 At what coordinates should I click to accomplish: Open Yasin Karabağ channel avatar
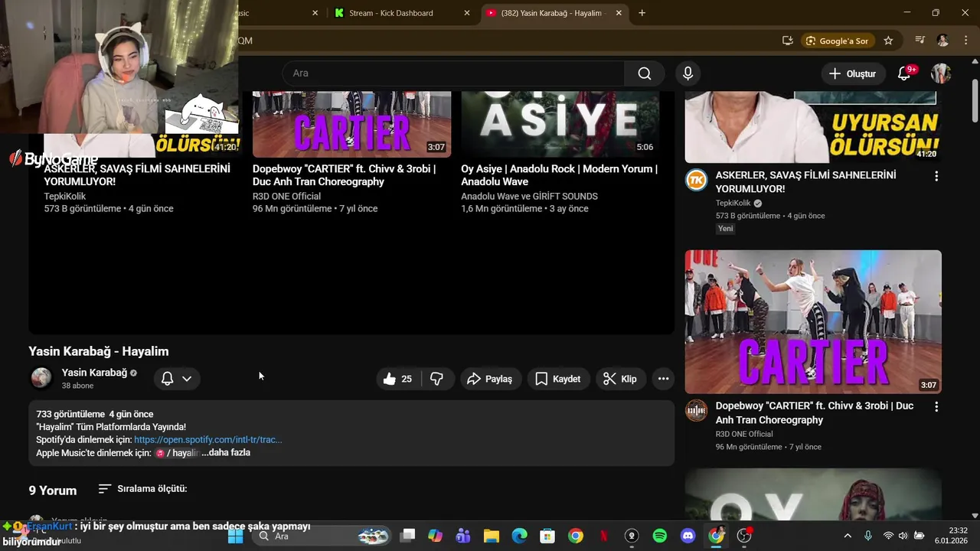tap(41, 377)
